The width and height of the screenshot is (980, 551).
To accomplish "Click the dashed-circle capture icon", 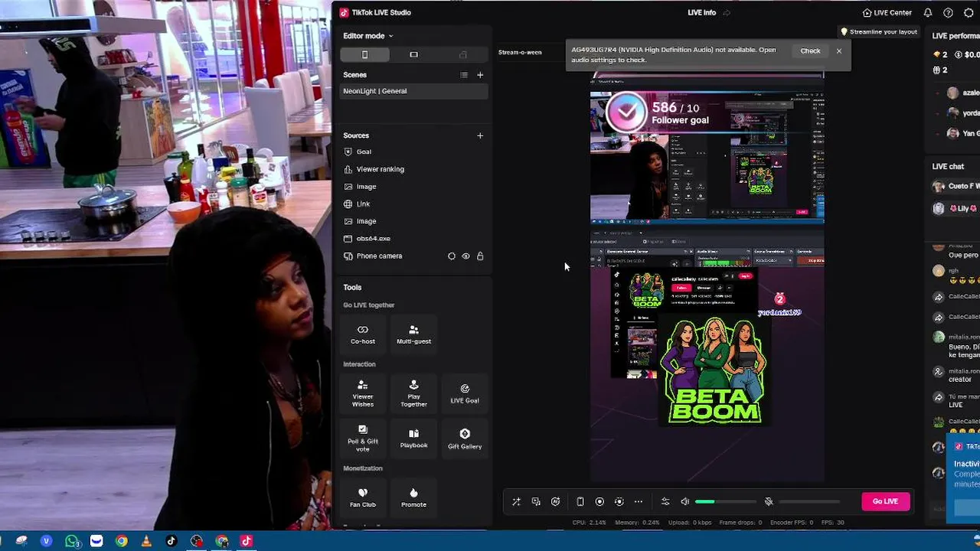I will (619, 502).
